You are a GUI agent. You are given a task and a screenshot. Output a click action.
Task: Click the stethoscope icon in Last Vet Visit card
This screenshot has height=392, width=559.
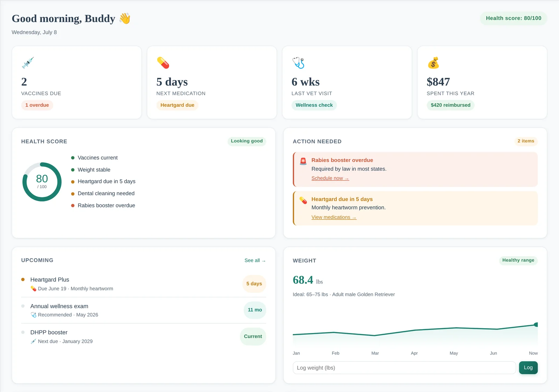click(298, 63)
